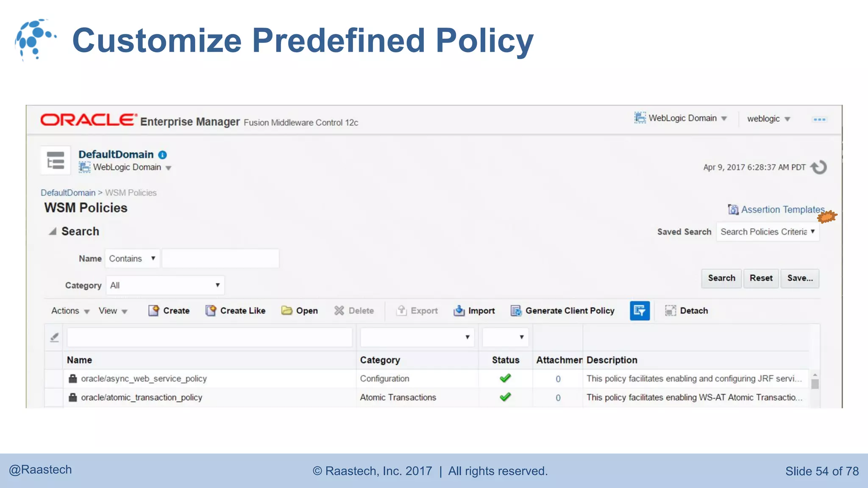Open the Status column filter dropdown
This screenshot has height=488, width=868.
coord(505,338)
